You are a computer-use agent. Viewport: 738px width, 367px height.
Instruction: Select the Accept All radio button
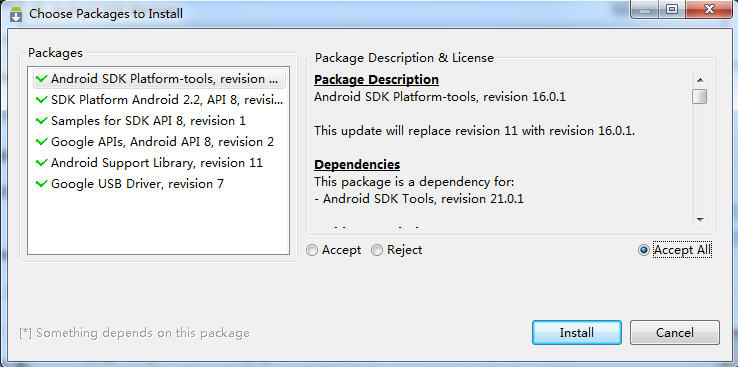[x=643, y=250]
